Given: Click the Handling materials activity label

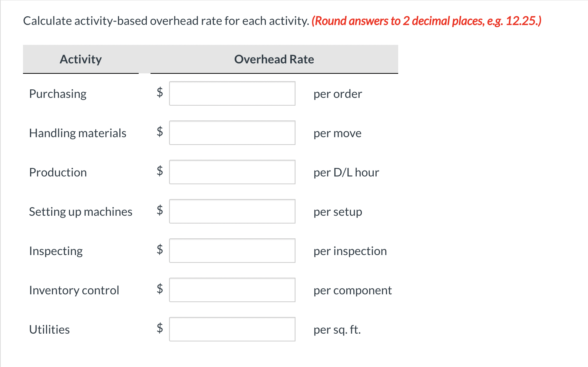Looking at the screenshot, I should (78, 133).
